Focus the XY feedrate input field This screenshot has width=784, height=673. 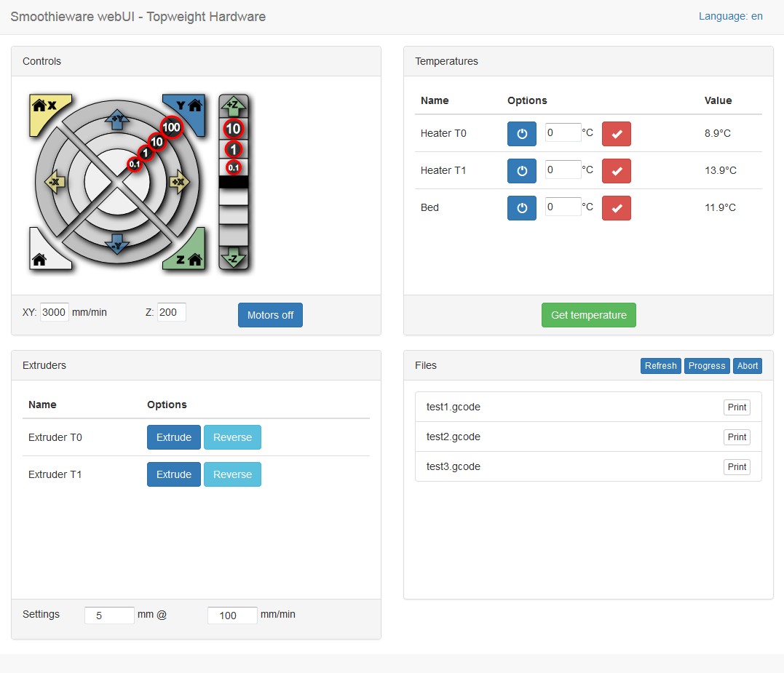(54, 312)
